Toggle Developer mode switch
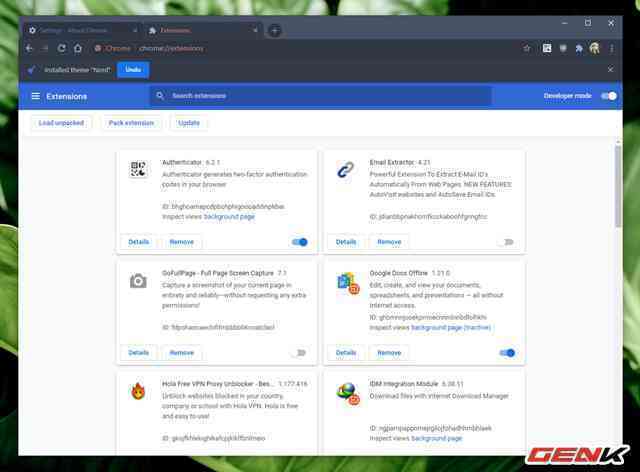The height and width of the screenshot is (472, 640). click(x=609, y=96)
